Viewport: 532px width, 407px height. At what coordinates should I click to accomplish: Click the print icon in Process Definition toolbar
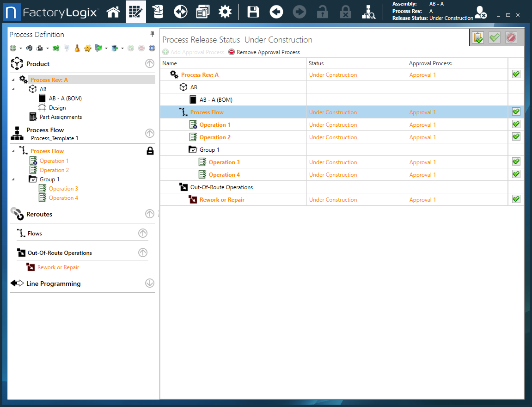[39, 48]
